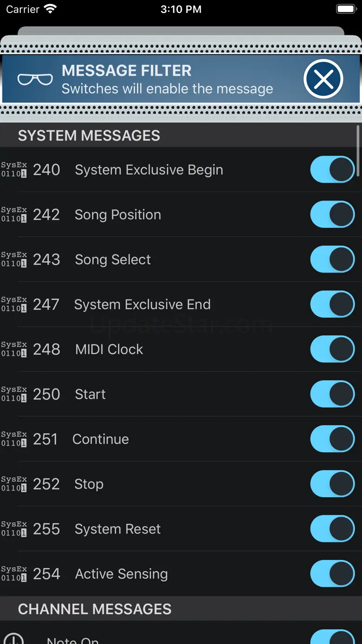
Task: Tap the SysEx icon beside Song Position
Action: [x=14, y=215]
